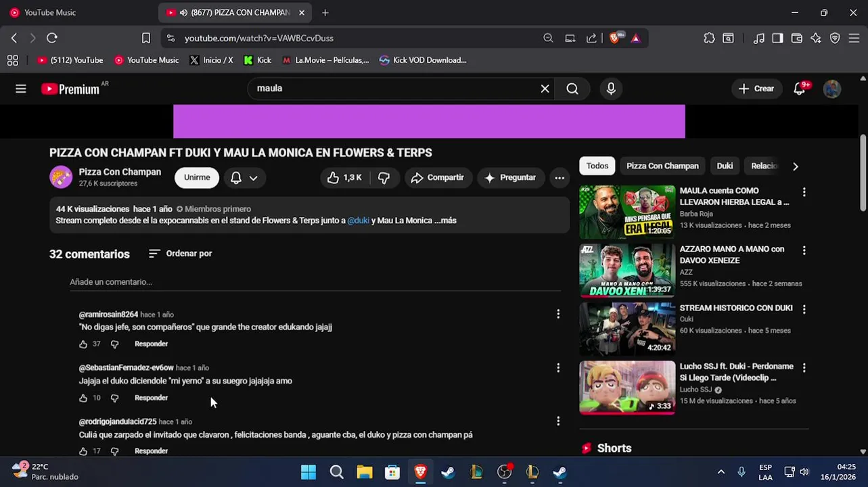Bookmark this page icon in toolbar
Image resolution: width=868 pixels, height=487 pixels.
(146, 38)
